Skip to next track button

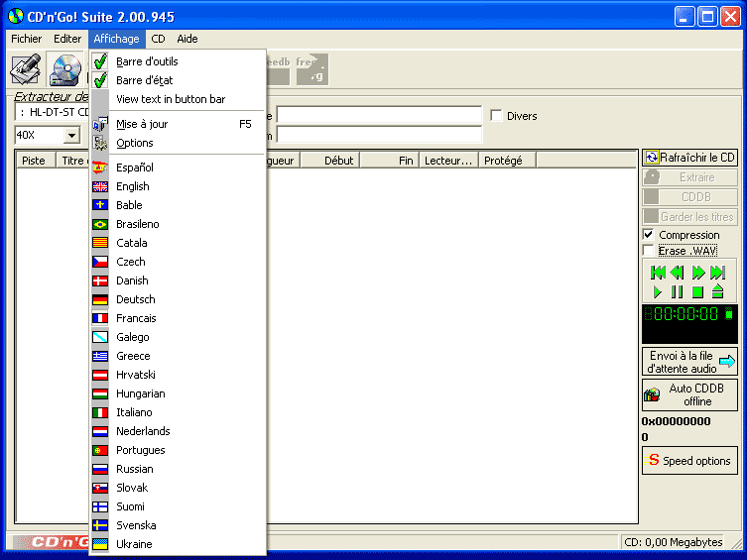pos(717,273)
